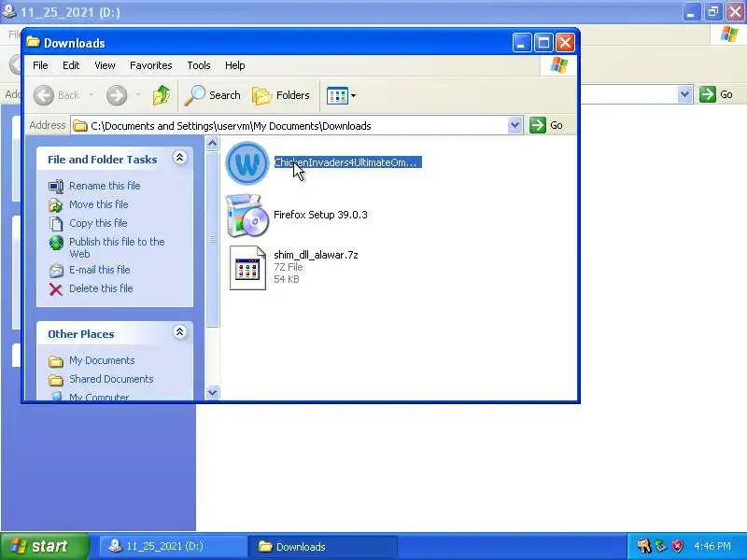This screenshot has width=747, height=560.
Task: Select the ChickenInvaders4UltimateOm file icon
Action: coord(247,163)
